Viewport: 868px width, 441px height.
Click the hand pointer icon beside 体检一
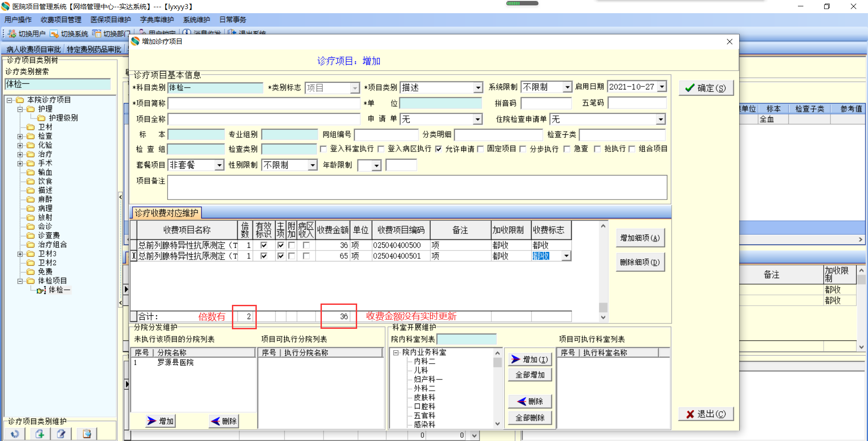(42, 290)
